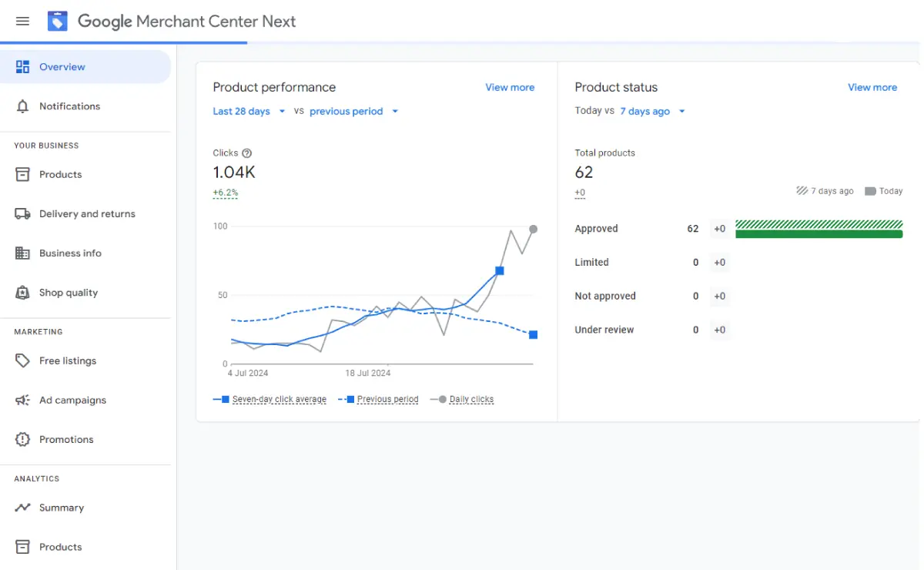Click the Overview dashboard icon
The width and height of the screenshot is (924, 570).
coord(23,67)
